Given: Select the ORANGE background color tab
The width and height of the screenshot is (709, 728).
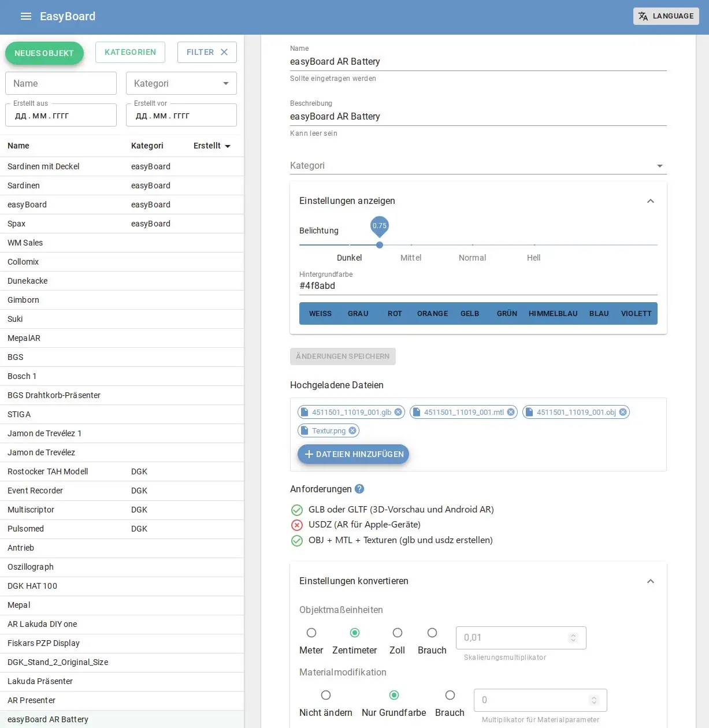Looking at the screenshot, I should 432,314.
